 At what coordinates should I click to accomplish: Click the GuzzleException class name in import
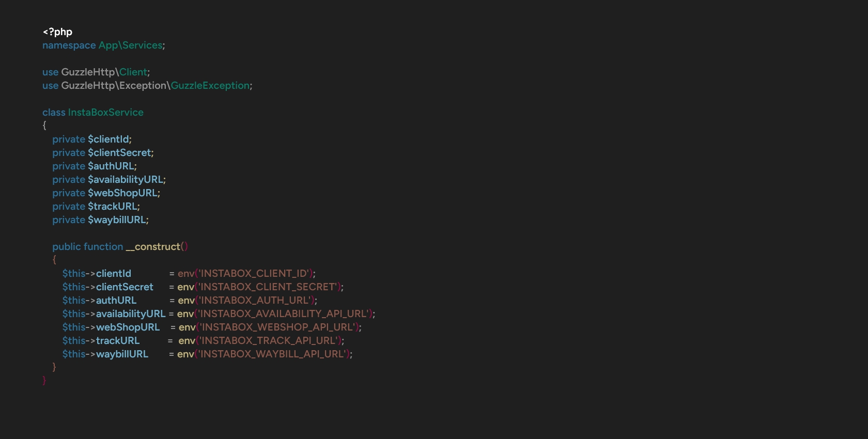pos(210,86)
